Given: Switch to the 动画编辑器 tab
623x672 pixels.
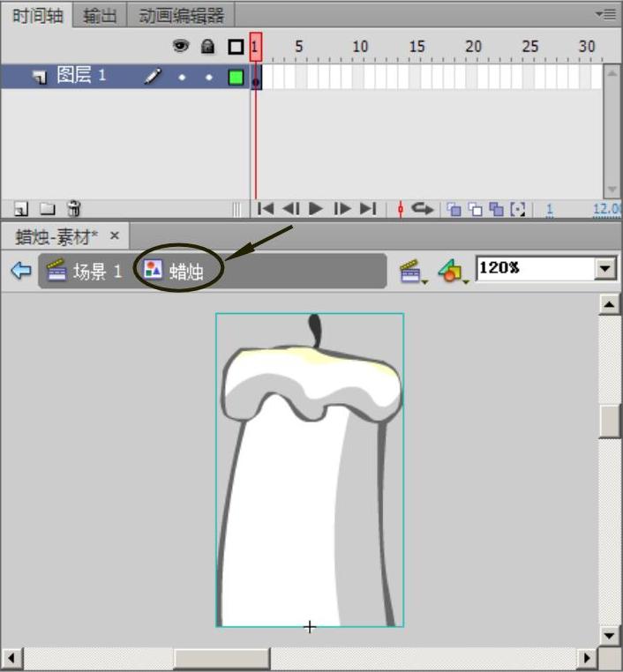Looking at the screenshot, I should click(x=181, y=15).
